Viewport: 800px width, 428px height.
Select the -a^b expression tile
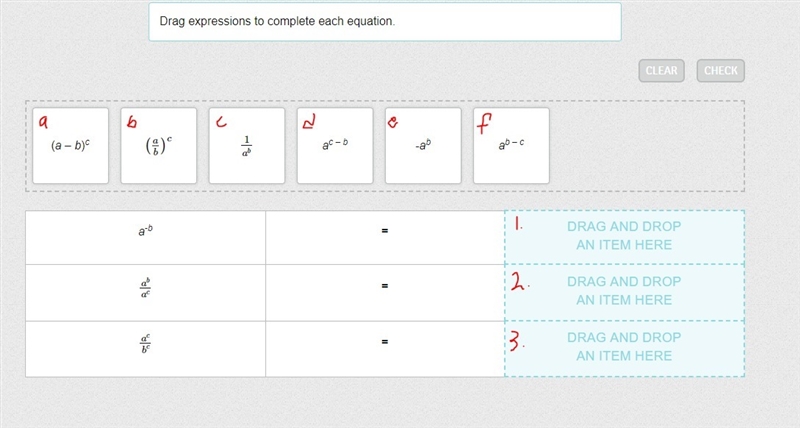423,145
